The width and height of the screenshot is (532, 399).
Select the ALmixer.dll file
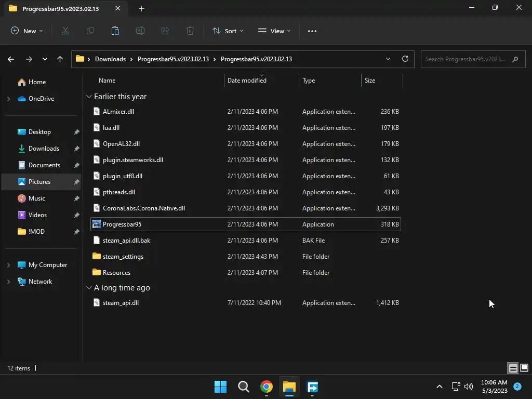(x=118, y=112)
